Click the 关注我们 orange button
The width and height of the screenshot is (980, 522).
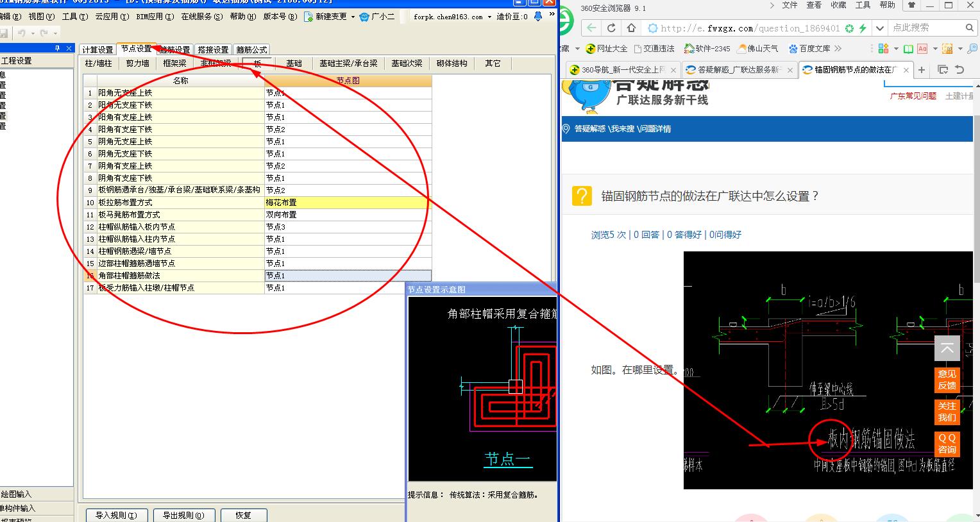coord(947,412)
